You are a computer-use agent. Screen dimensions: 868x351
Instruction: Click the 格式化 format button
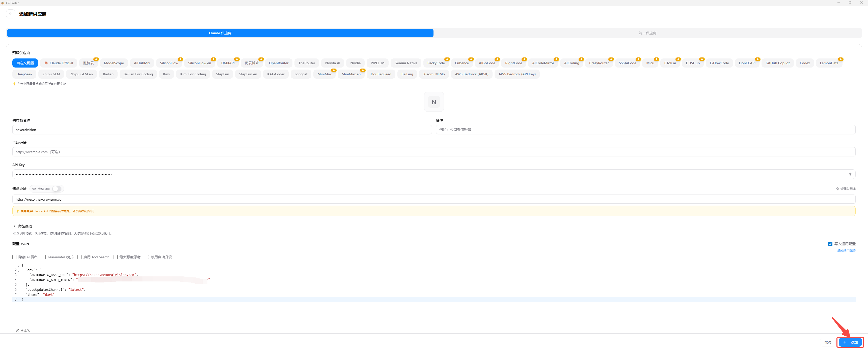[22, 331]
